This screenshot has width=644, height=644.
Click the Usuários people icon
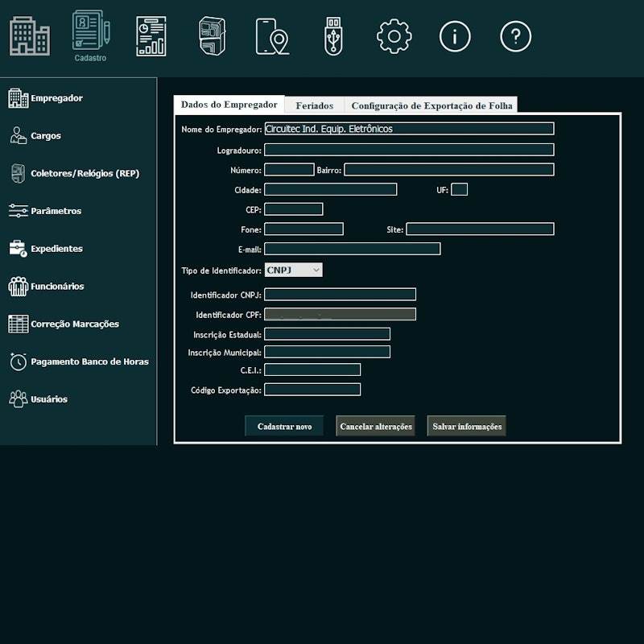(x=18, y=398)
